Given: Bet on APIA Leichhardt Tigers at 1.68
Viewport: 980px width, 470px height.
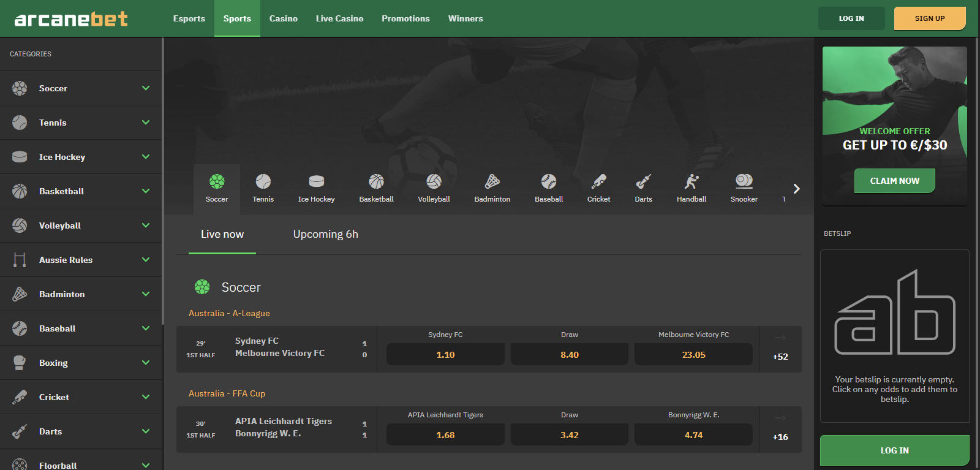Looking at the screenshot, I should coord(445,434).
